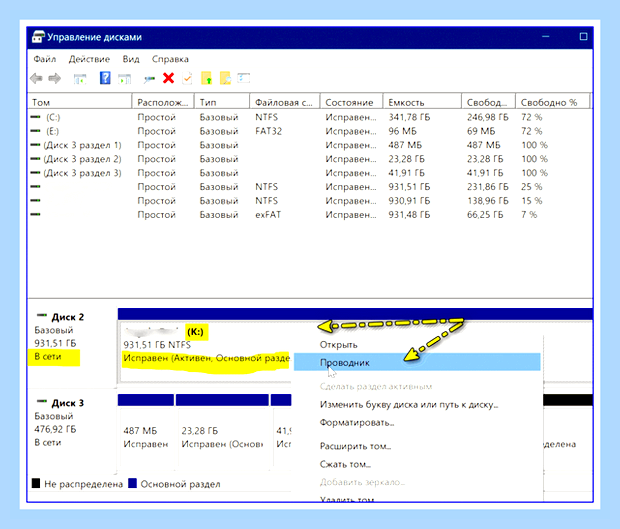Sort by the Тип column header
Image resolution: width=620 pixels, height=529 pixels.
222,102
